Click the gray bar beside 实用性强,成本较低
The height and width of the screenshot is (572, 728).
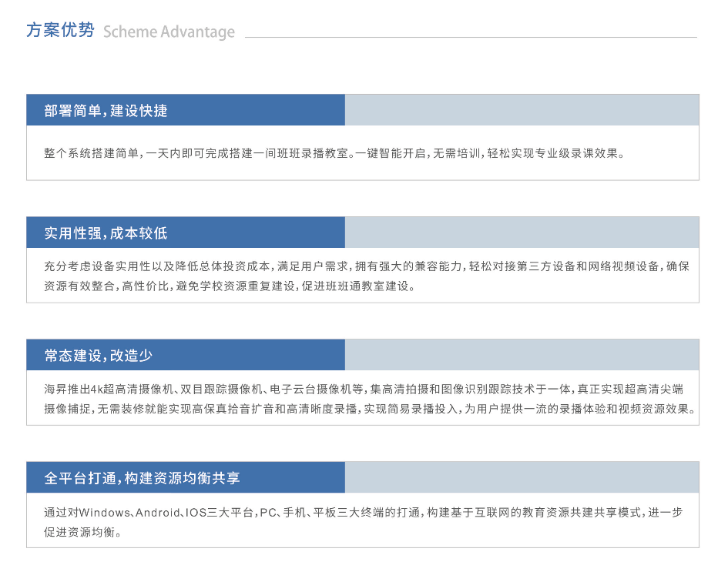pyautogui.click(x=522, y=233)
